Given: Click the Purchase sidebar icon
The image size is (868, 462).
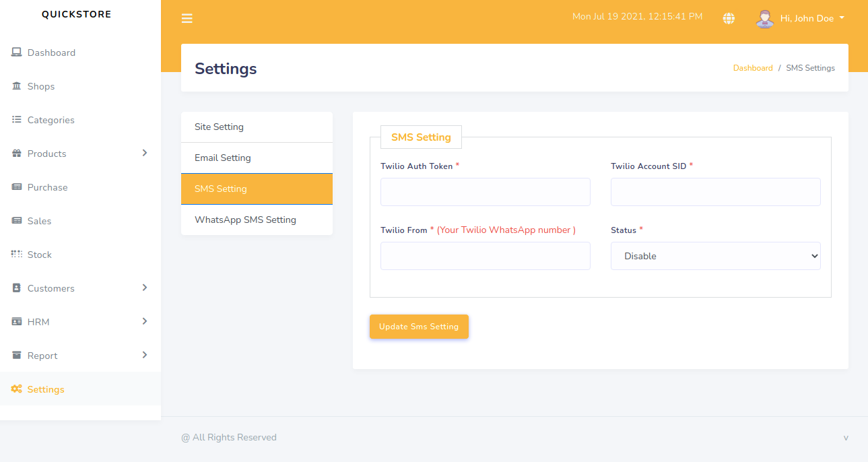Looking at the screenshot, I should 17,187.
